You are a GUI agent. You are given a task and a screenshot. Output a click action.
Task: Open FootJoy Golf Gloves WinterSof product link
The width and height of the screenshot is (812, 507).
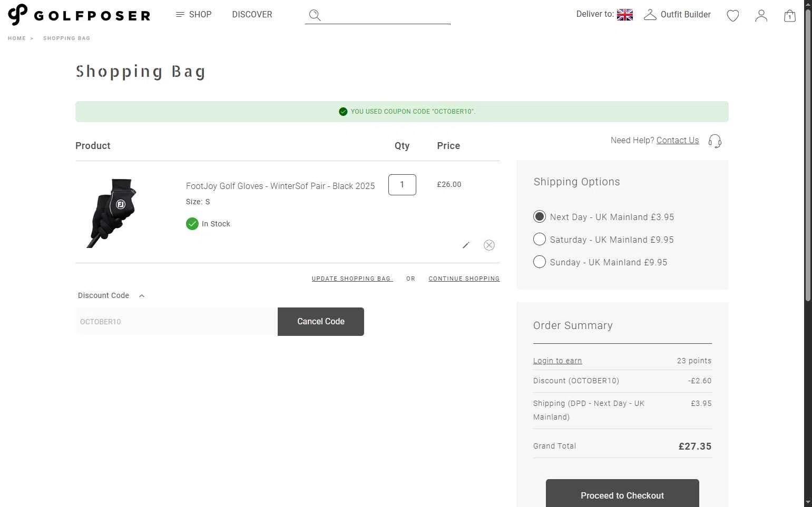(x=280, y=186)
